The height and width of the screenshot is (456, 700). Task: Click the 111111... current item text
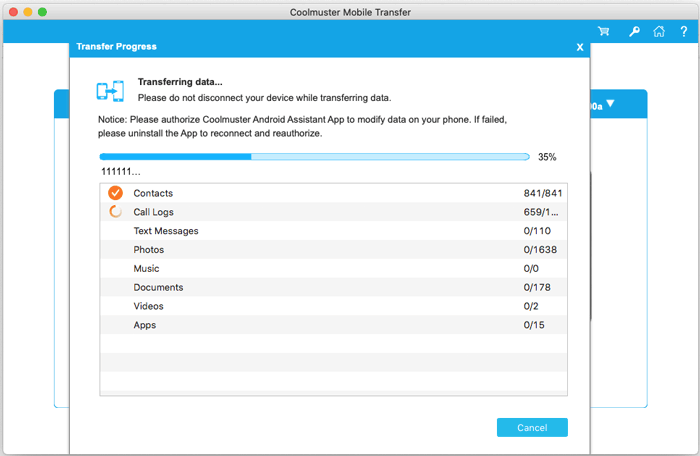(x=121, y=172)
